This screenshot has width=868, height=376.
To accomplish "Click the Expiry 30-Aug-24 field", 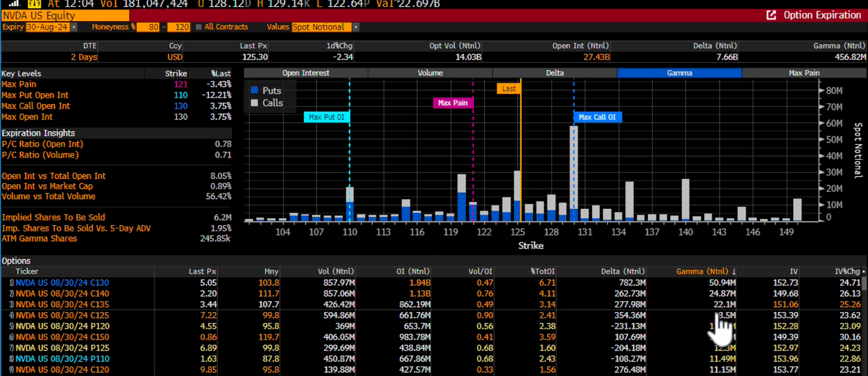I will 47,27.
